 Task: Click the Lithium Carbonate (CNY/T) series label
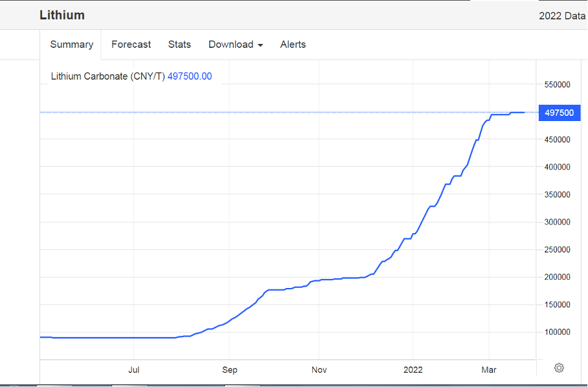point(108,76)
